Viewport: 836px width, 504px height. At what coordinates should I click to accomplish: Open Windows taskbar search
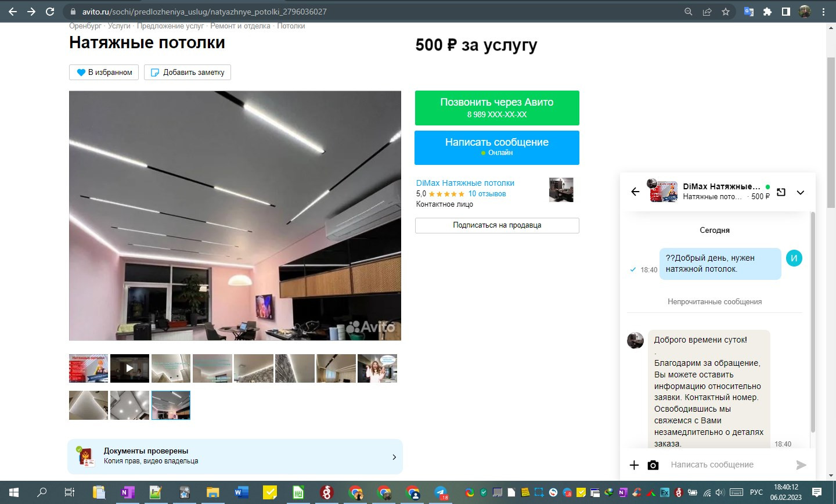click(42, 492)
